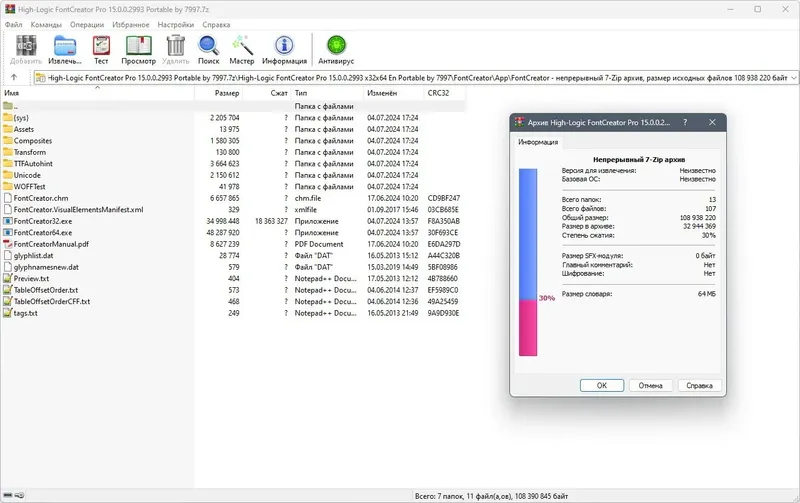Screen dimensions: 800x503
Task: Sort by the Имя column header
Action: pyautogui.click(x=97, y=93)
